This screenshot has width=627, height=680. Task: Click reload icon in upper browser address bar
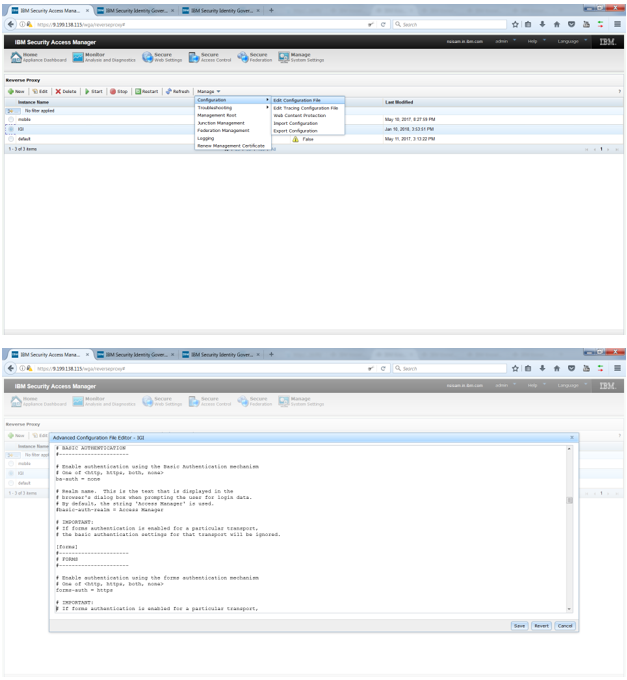[383, 25]
